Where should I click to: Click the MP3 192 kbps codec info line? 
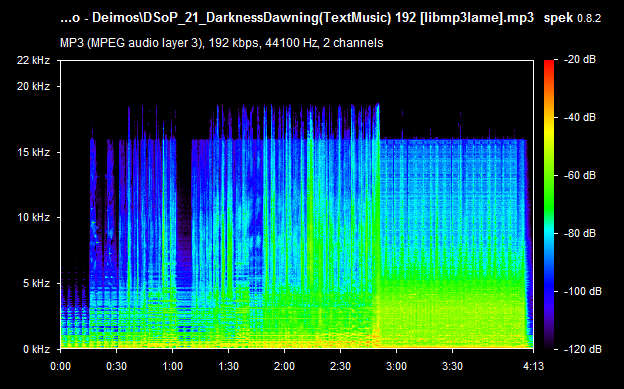(x=222, y=43)
